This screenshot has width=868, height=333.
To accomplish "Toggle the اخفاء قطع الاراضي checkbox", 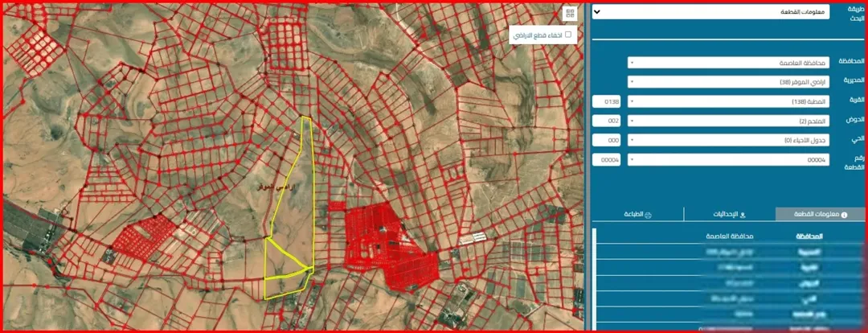I will point(567,35).
